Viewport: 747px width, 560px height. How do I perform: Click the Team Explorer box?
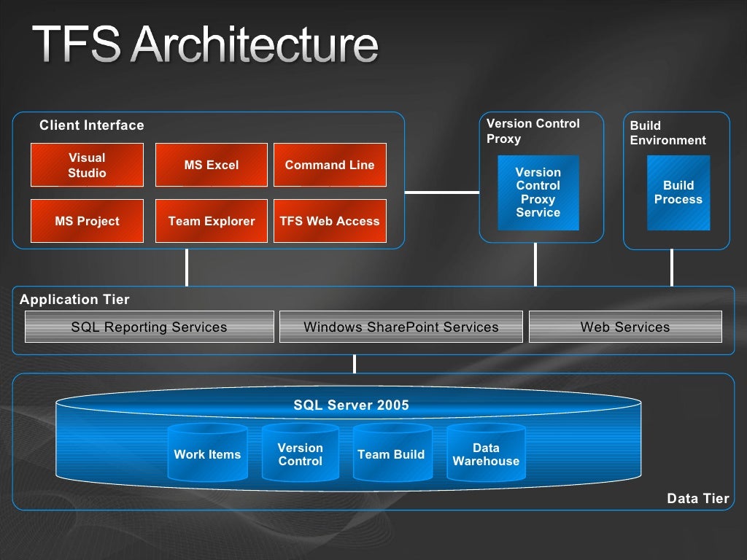tap(211, 221)
